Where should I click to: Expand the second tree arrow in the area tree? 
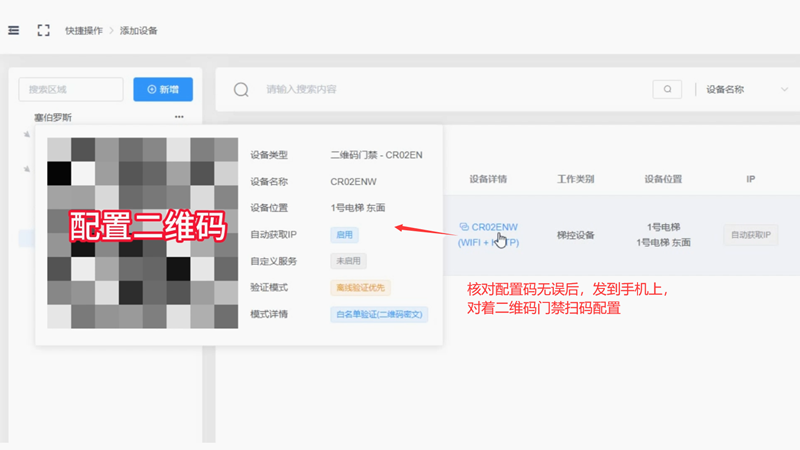pyautogui.click(x=27, y=169)
